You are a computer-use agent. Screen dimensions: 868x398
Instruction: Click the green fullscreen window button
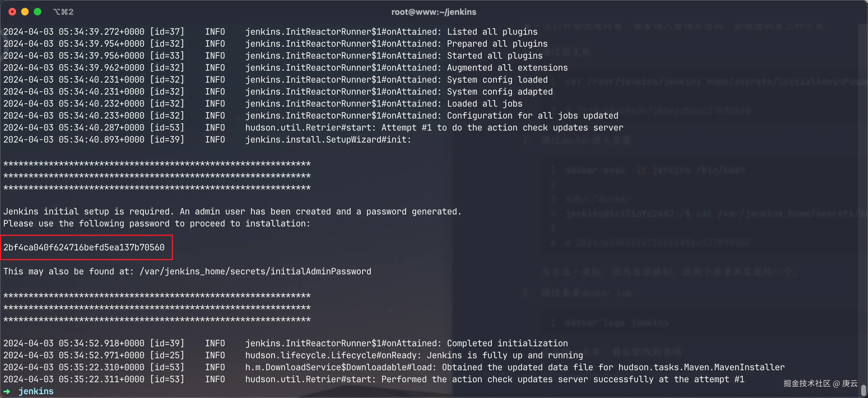tap(38, 12)
